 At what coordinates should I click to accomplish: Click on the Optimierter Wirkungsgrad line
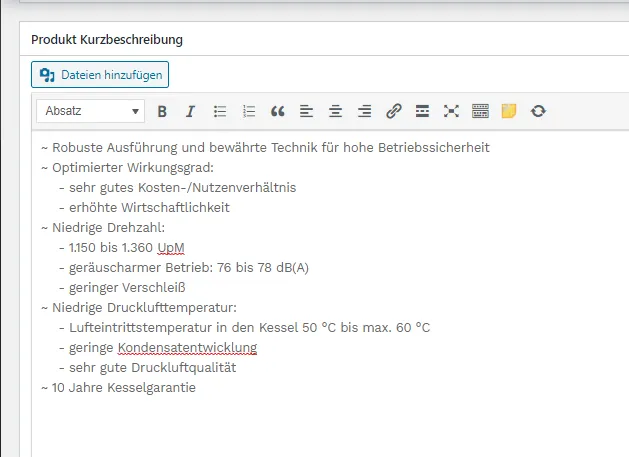[x=128, y=168]
